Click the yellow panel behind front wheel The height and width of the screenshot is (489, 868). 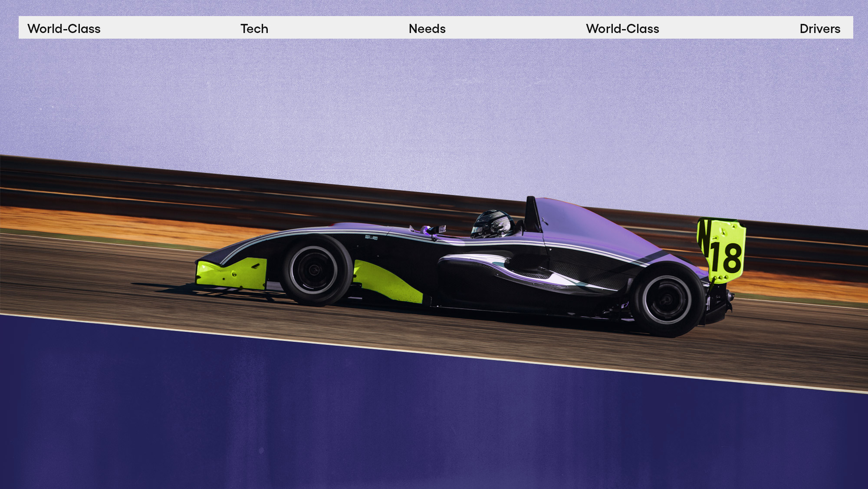pyautogui.click(x=386, y=282)
